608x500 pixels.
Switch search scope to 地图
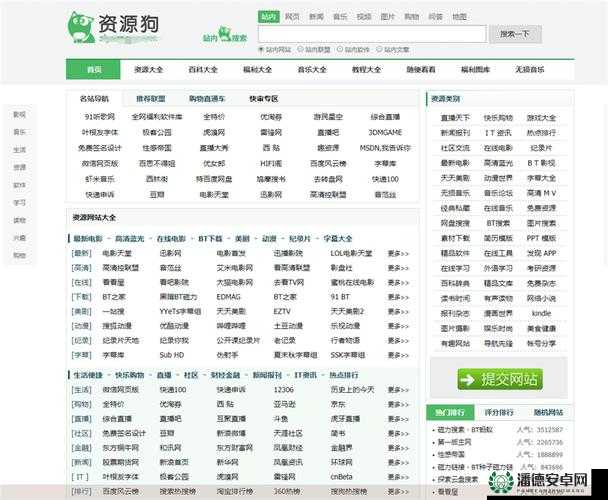click(x=459, y=17)
